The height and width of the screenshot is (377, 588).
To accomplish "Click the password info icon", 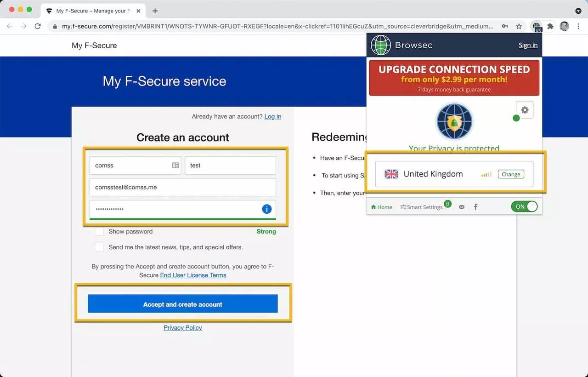I will pos(266,209).
